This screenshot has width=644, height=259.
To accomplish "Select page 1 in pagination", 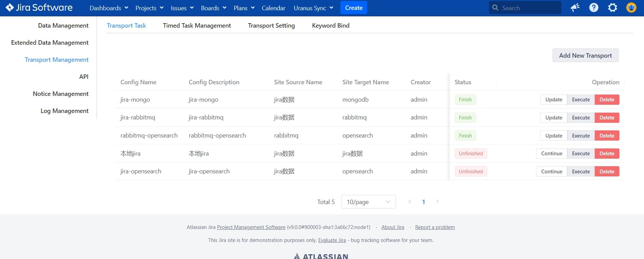I will [x=423, y=202].
